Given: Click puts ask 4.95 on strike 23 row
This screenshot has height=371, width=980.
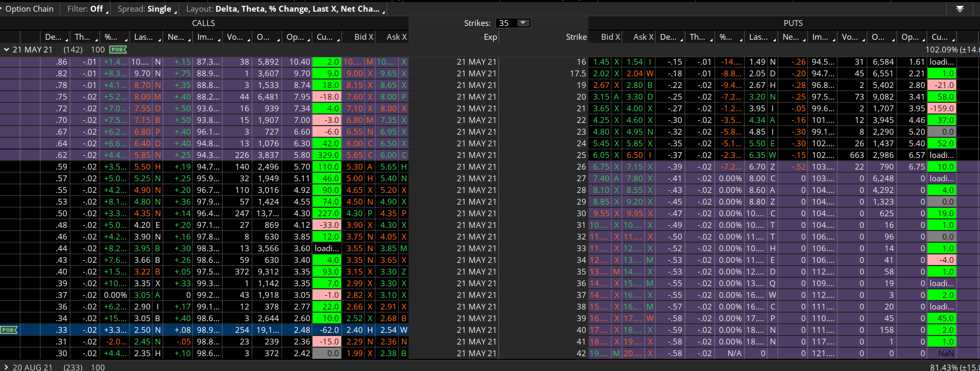Looking at the screenshot, I should [635, 132].
